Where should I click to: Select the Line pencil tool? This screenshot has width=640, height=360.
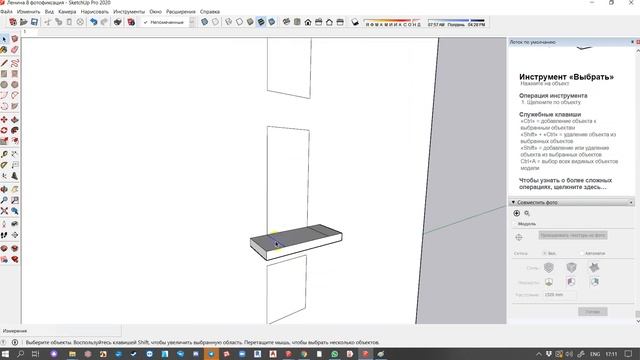point(4,63)
